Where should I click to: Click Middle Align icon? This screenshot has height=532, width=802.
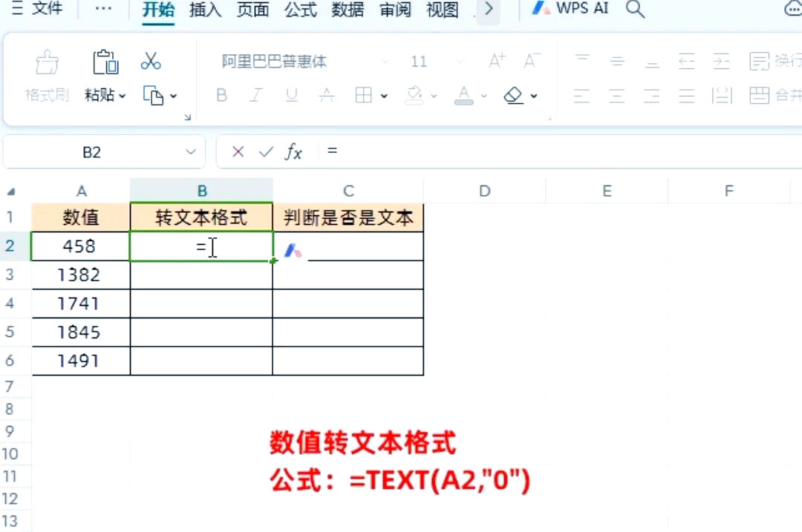pos(617,62)
